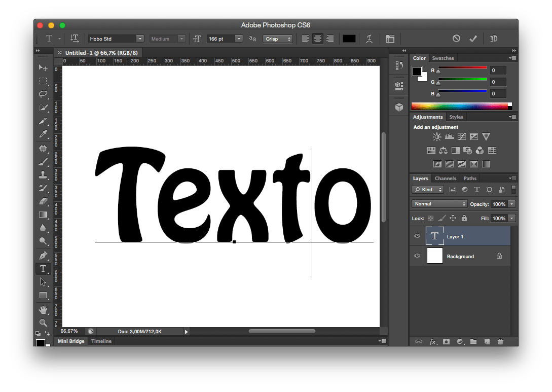Open the Timeline tab
This screenshot has width=552, height=392.
click(x=101, y=341)
